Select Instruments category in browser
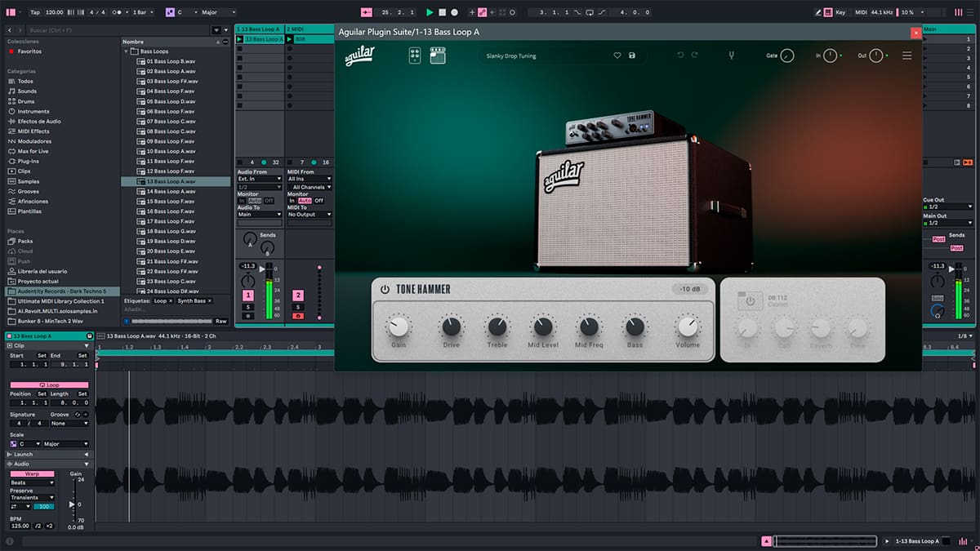980x551 pixels. 33,111
